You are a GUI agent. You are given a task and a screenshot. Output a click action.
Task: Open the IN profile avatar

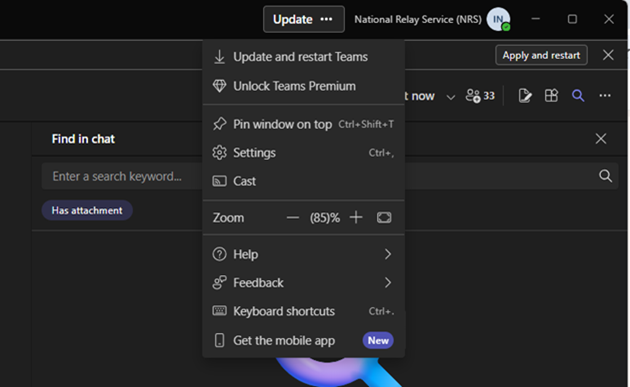pos(498,19)
